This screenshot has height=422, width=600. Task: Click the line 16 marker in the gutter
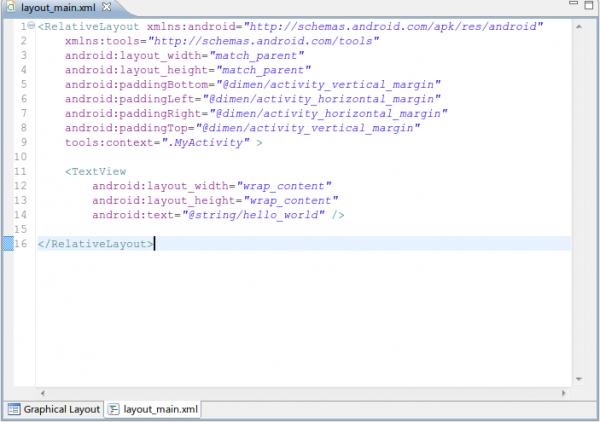pos(8,244)
